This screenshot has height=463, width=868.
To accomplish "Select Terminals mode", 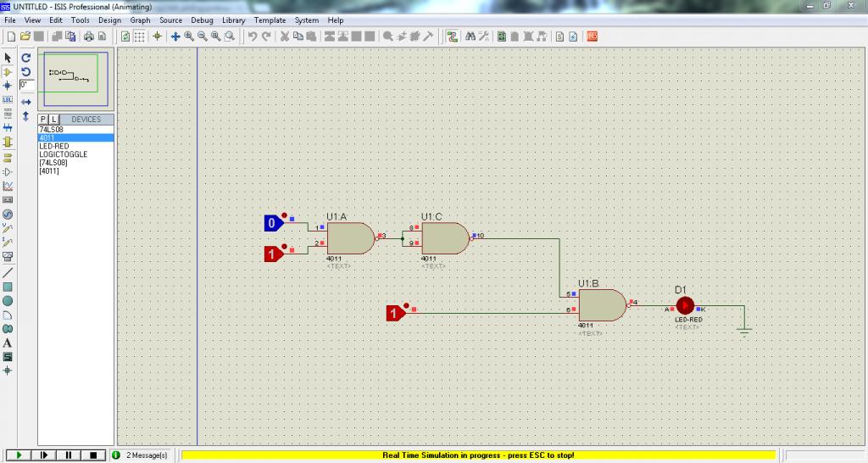I will (x=8, y=158).
